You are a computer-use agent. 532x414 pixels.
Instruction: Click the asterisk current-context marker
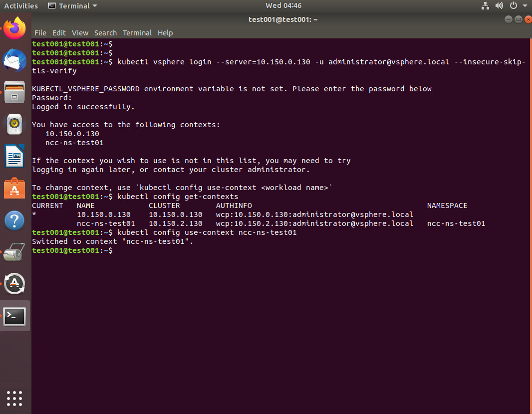(34, 214)
